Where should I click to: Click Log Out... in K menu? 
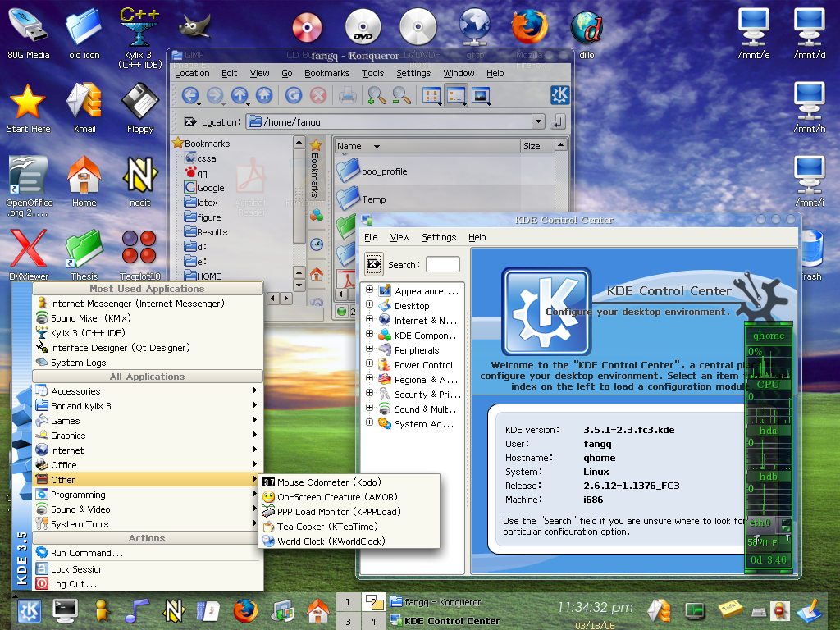147,584
